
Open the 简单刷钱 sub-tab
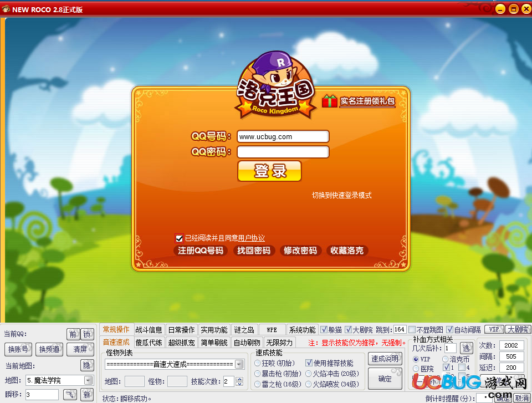click(214, 342)
